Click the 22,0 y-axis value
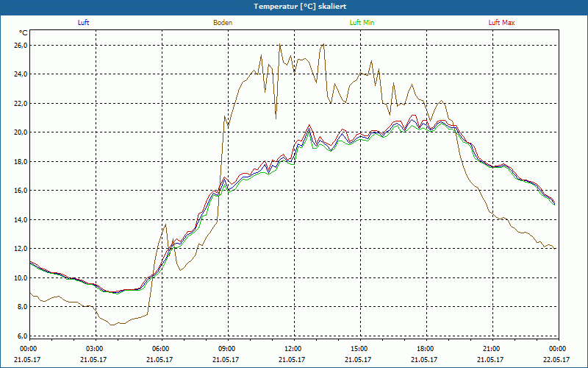 click(x=21, y=103)
